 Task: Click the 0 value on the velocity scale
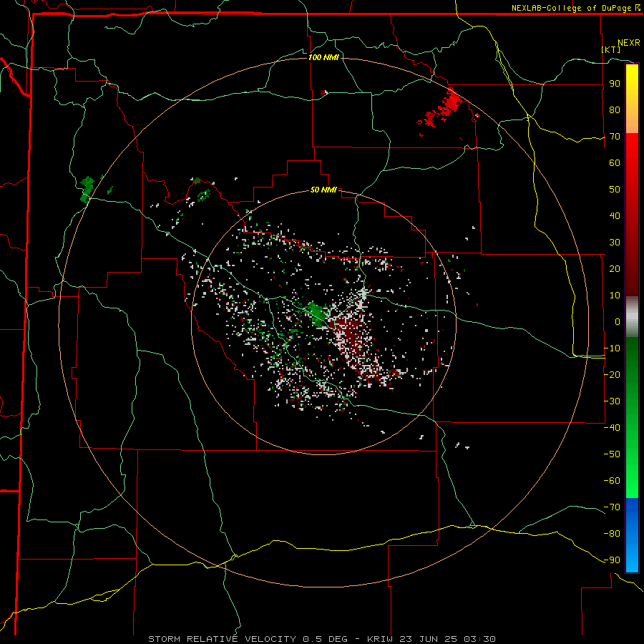click(618, 322)
